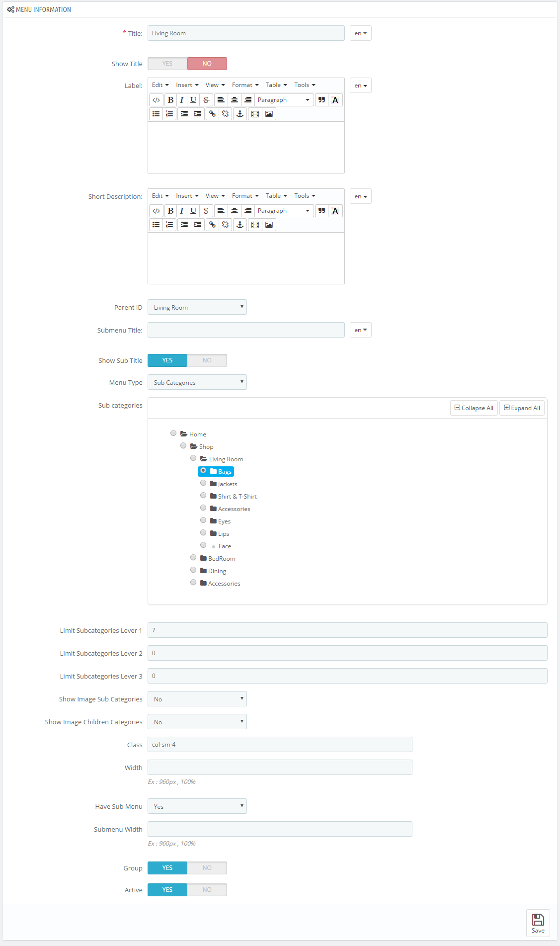The width and height of the screenshot is (560, 946).
Task: Open Edit menu in Label editor
Action: point(160,85)
